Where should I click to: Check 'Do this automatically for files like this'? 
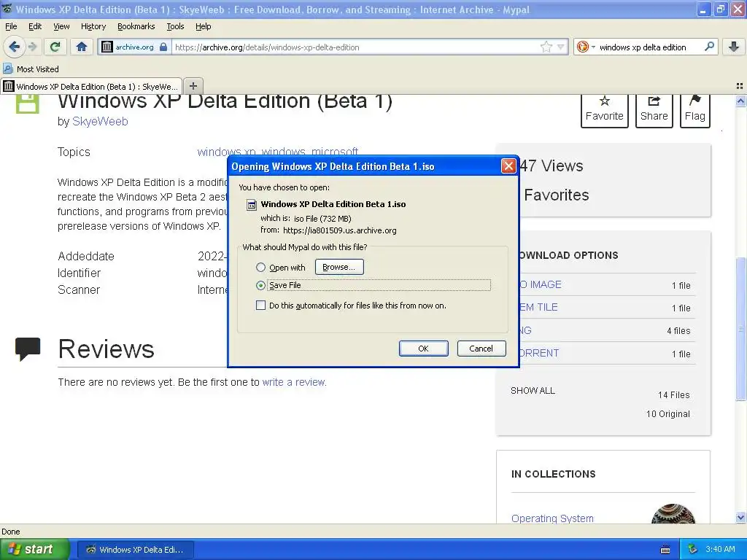tap(260, 306)
